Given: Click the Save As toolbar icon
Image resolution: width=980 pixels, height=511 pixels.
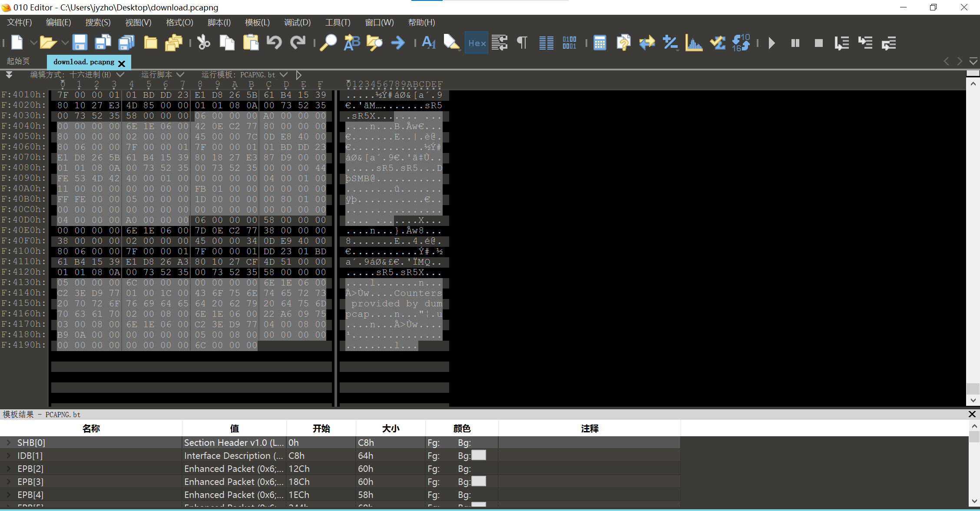Looking at the screenshot, I should point(103,43).
